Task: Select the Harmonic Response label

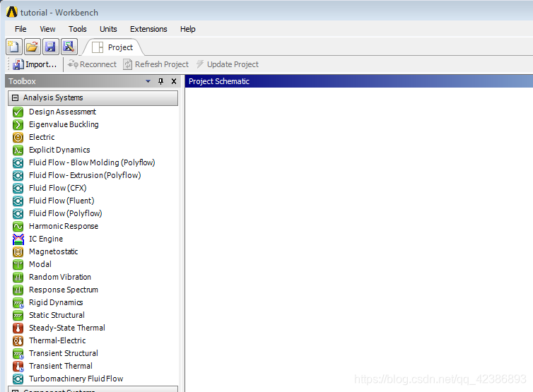Action: coord(64,226)
